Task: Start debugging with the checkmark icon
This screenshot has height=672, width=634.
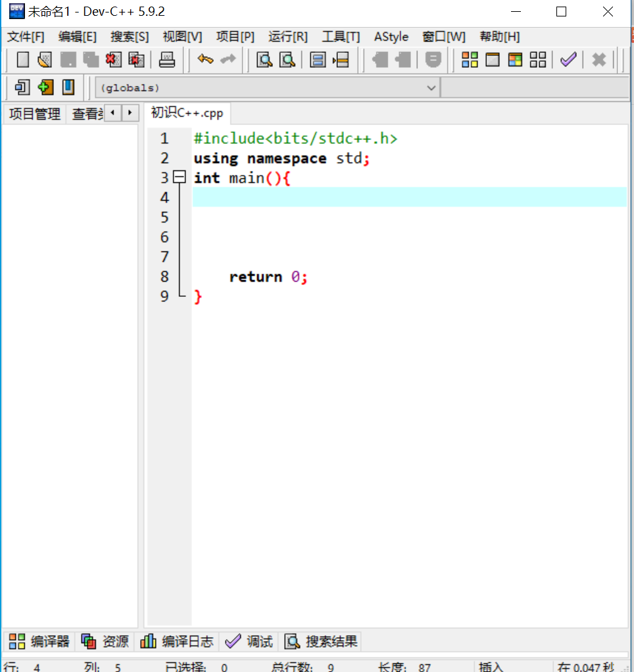Action: pyautogui.click(x=568, y=60)
